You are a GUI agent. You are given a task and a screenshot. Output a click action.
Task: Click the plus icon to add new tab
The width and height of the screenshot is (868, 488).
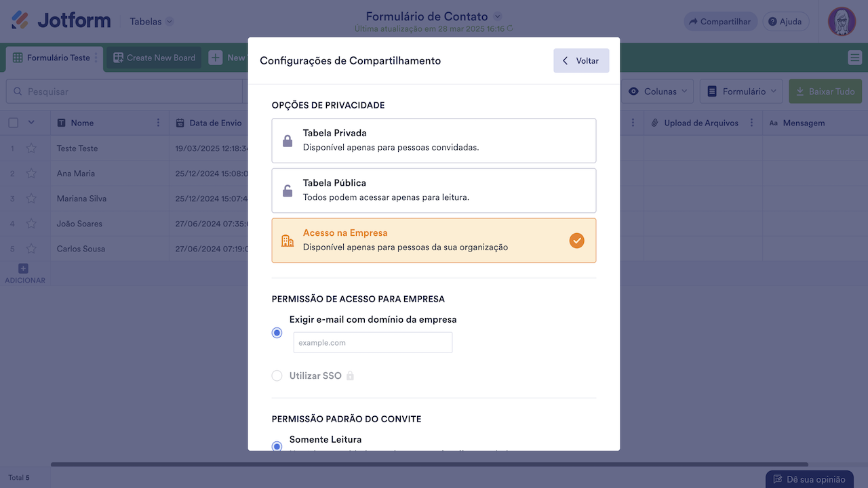click(216, 58)
